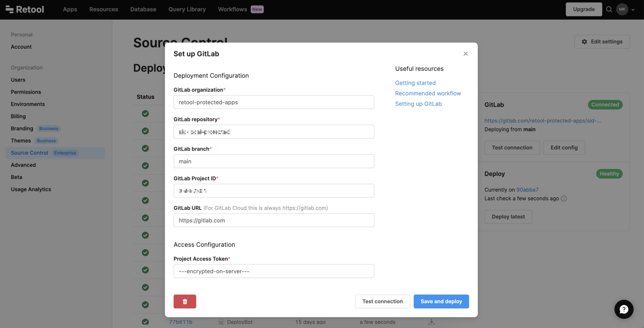Focus the GitLab organization field
Viewport: 644px width, 328px height.
(x=274, y=102)
